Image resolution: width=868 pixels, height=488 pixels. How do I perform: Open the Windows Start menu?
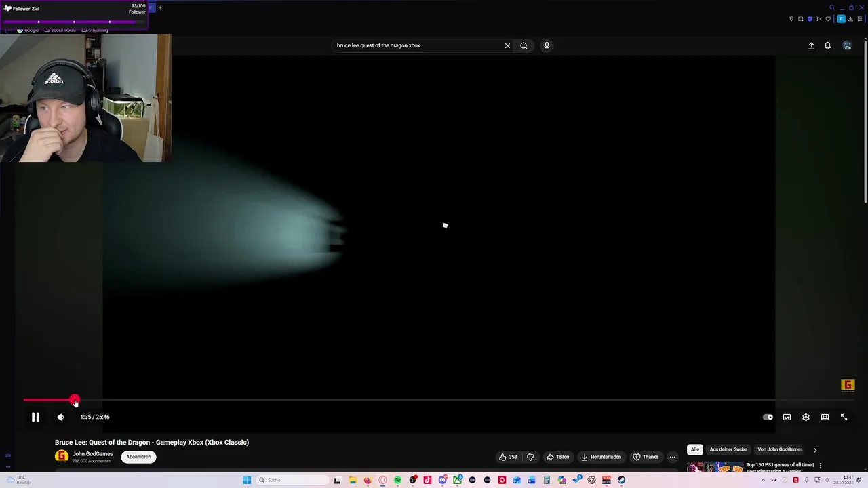click(247, 480)
